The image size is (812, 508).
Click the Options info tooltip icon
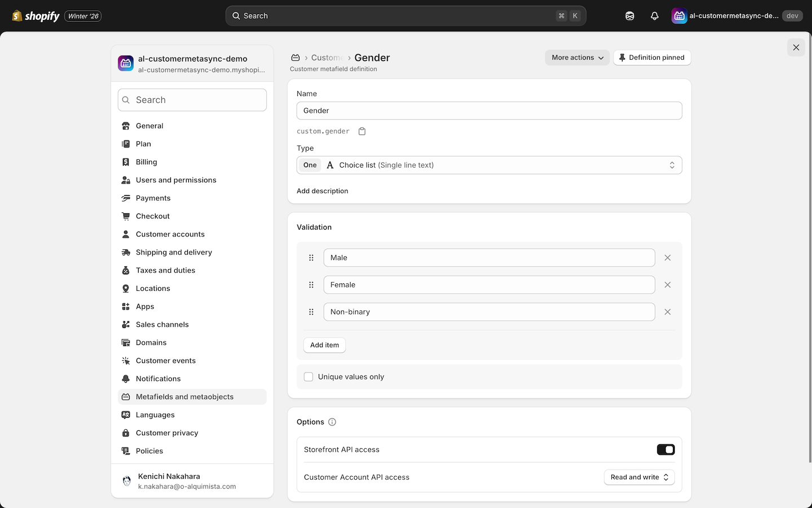[x=332, y=422]
